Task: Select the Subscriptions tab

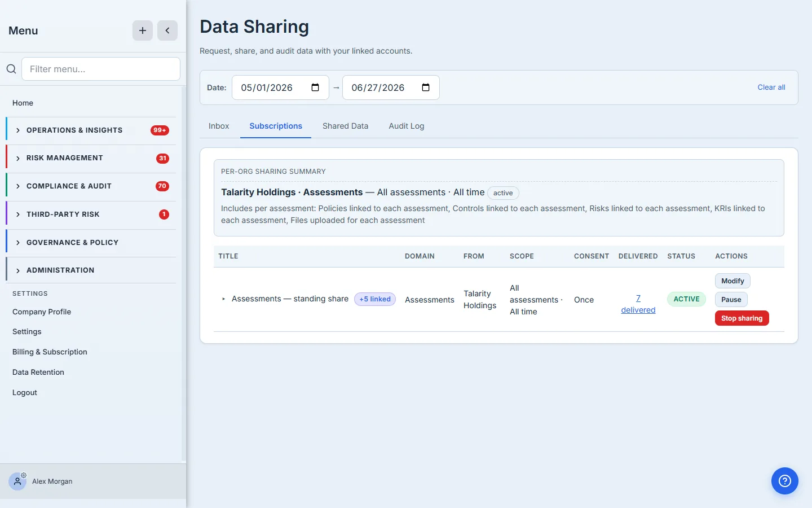Action: coord(276,126)
